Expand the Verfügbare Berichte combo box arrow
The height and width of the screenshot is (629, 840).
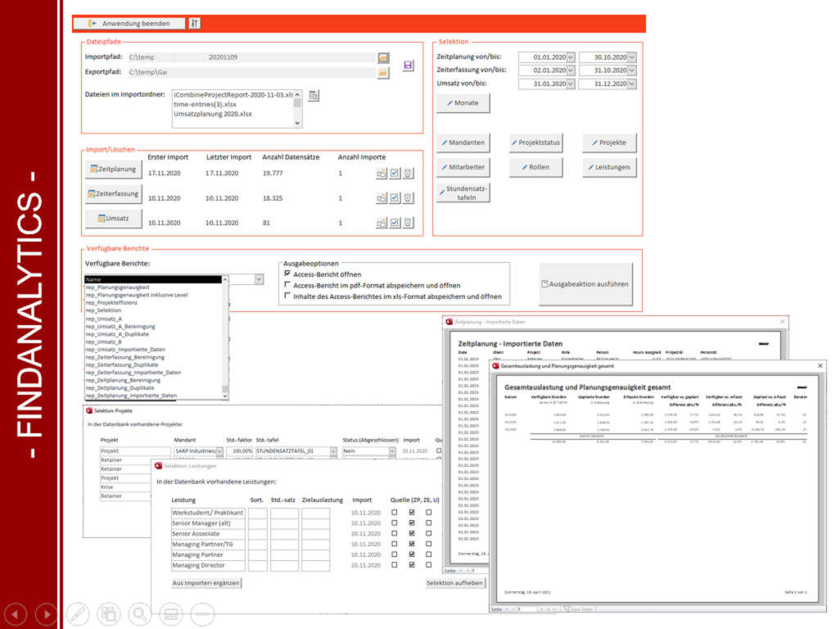click(259, 279)
